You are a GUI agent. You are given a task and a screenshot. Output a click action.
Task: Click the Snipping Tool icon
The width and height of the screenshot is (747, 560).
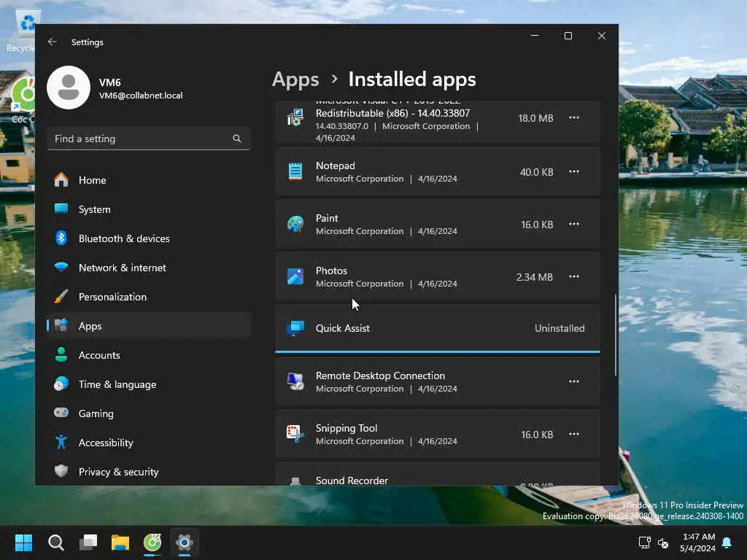[x=295, y=434]
